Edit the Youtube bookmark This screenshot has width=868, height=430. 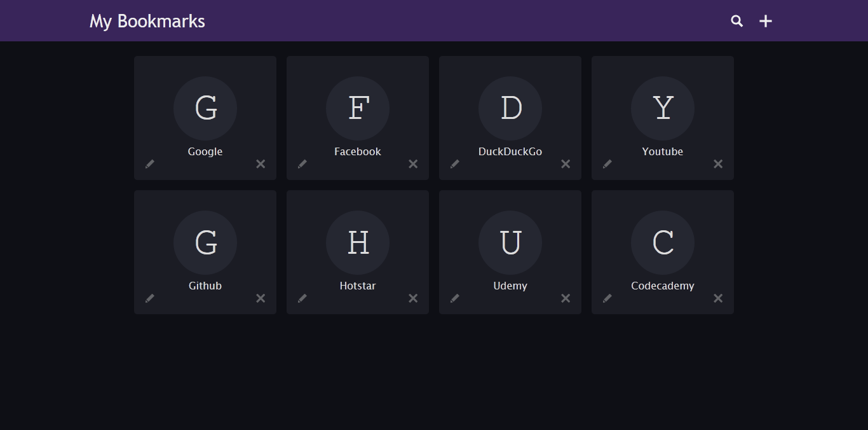[x=607, y=164]
